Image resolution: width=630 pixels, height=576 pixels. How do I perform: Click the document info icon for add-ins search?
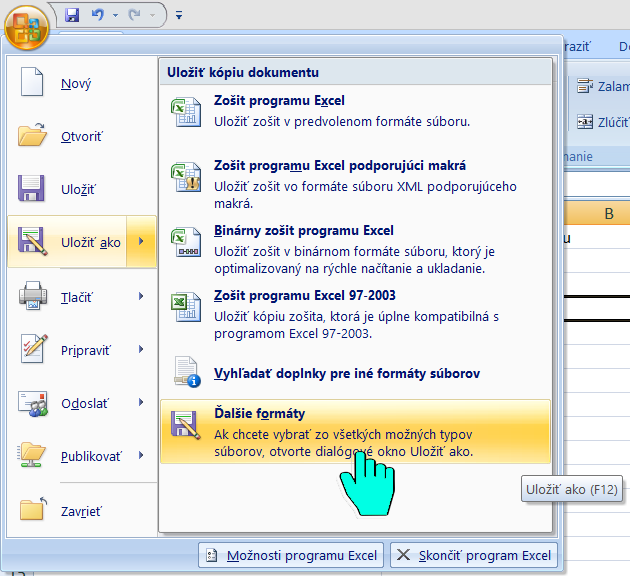click(x=187, y=372)
